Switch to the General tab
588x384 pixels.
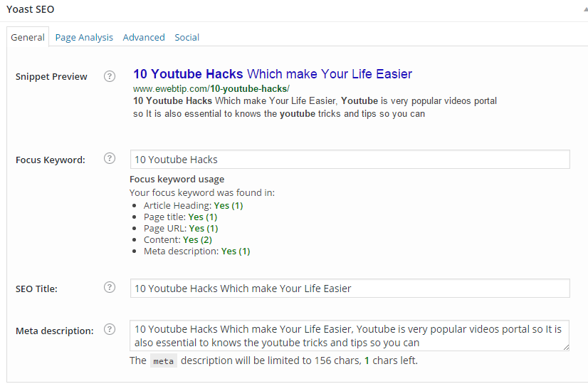[x=28, y=37]
